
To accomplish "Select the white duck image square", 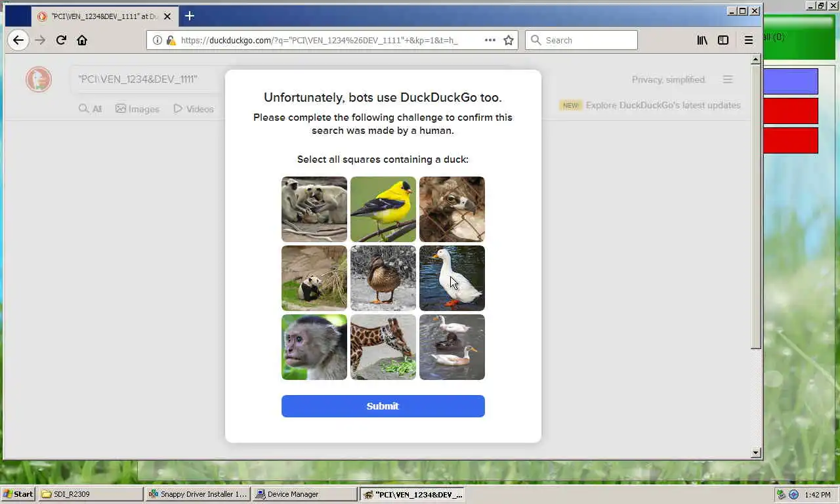I will tap(452, 278).
